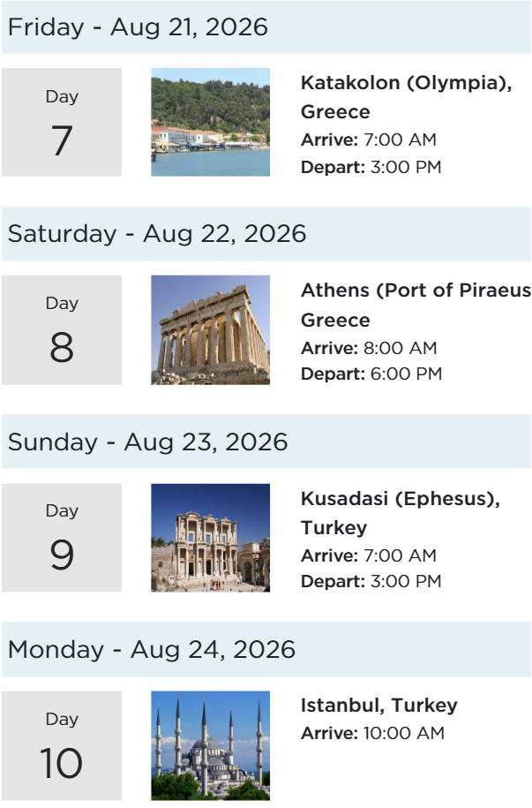The height and width of the screenshot is (808, 532).
Task: Select the Monday - Aug 24, 2026 header
Action: [151, 650]
